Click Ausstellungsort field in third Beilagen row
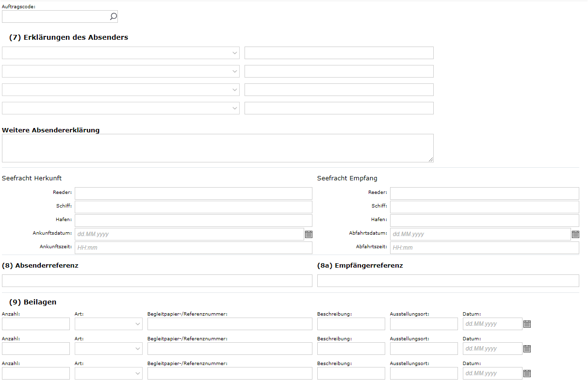The width and height of the screenshot is (588, 383). click(424, 373)
